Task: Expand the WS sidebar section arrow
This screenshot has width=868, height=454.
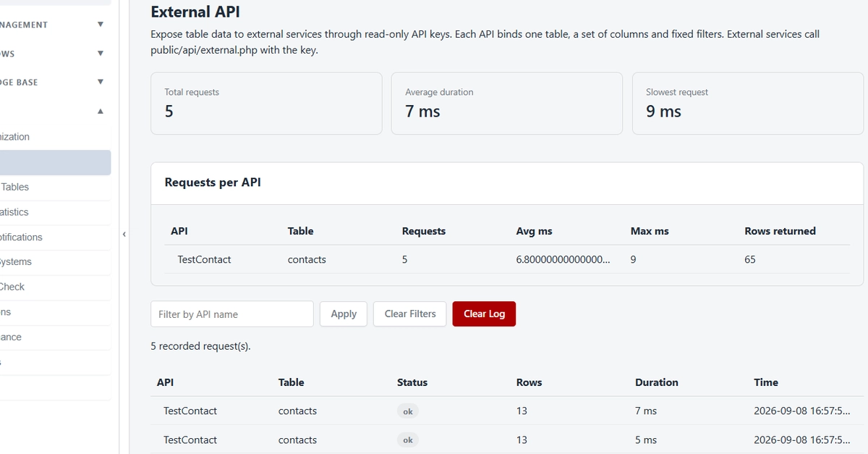Action: tap(101, 54)
